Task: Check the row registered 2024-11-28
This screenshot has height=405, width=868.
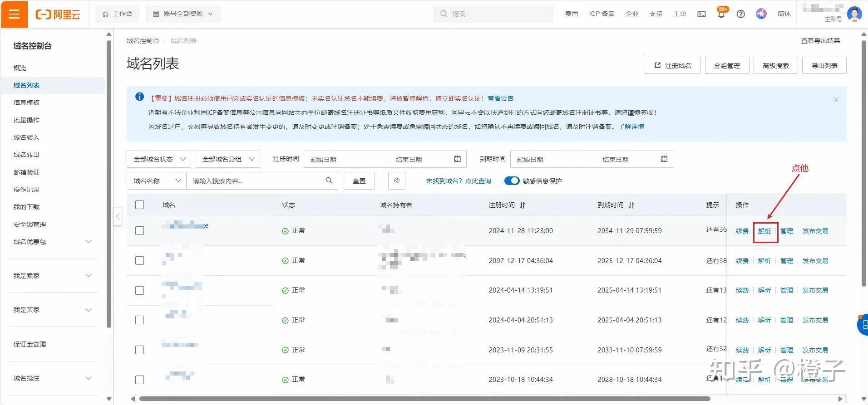Action: coord(140,230)
